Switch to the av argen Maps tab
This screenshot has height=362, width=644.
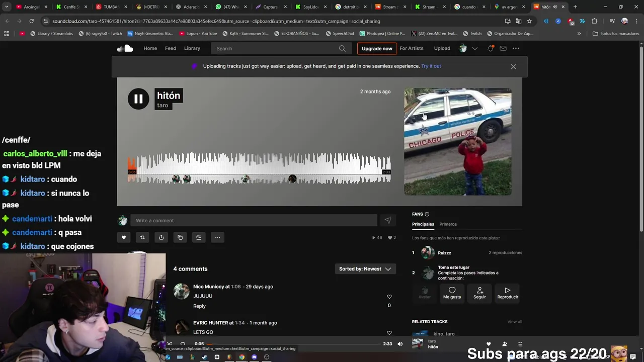tap(510, 7)
